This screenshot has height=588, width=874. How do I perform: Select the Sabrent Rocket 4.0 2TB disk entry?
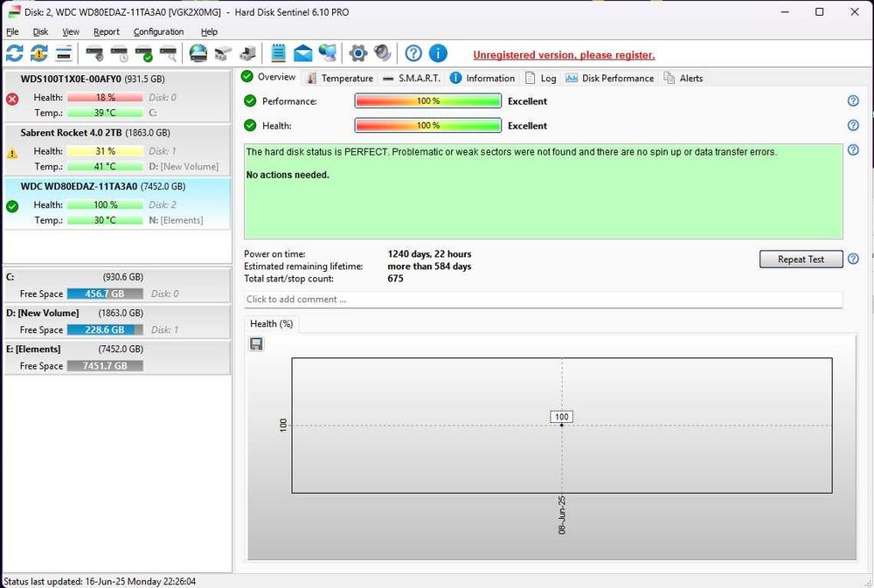click(117, 149)
